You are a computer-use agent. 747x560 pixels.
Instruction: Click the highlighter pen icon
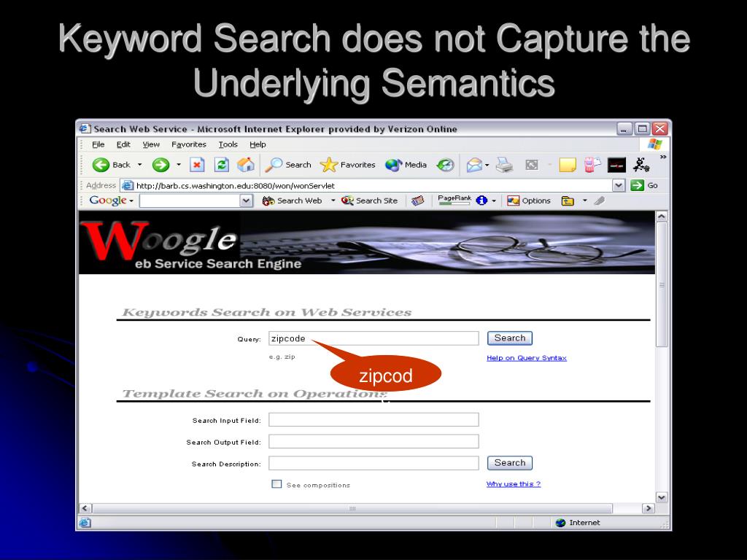point(600,201)
